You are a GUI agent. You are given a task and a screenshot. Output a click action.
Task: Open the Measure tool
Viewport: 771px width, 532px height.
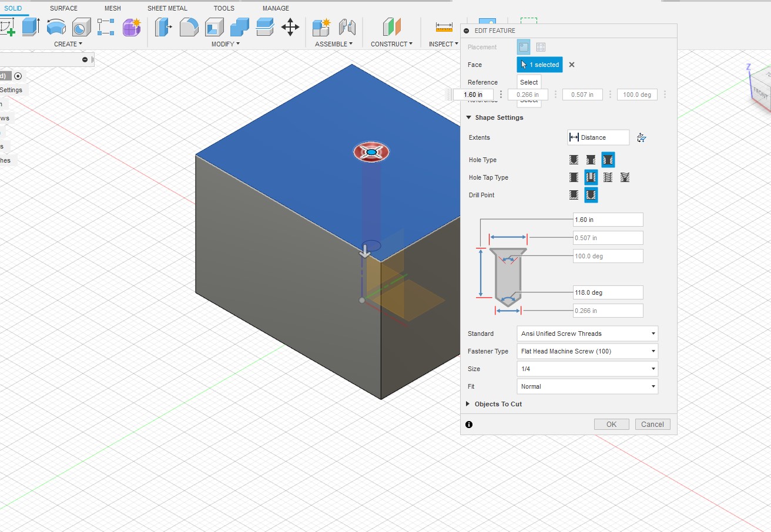point(444,27)
